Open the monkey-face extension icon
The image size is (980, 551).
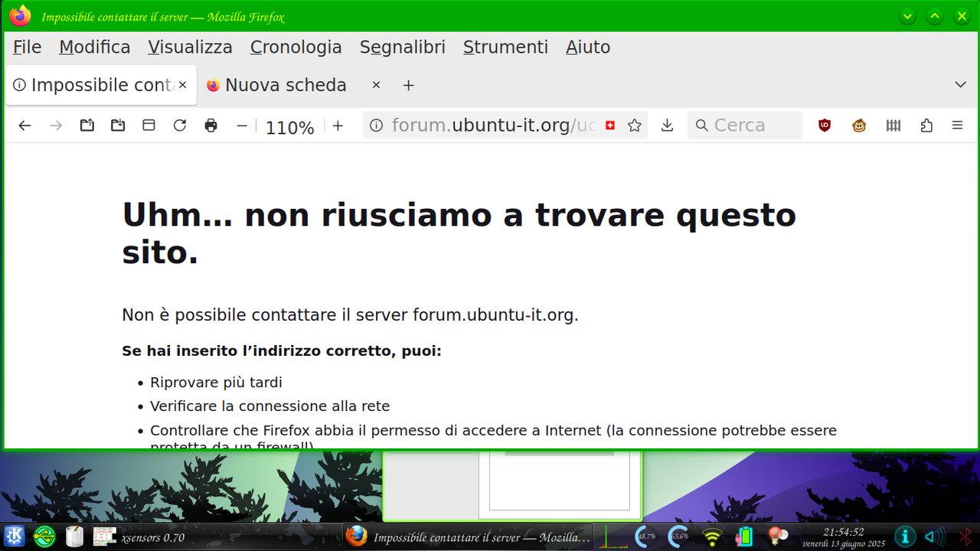coord(859,126)
